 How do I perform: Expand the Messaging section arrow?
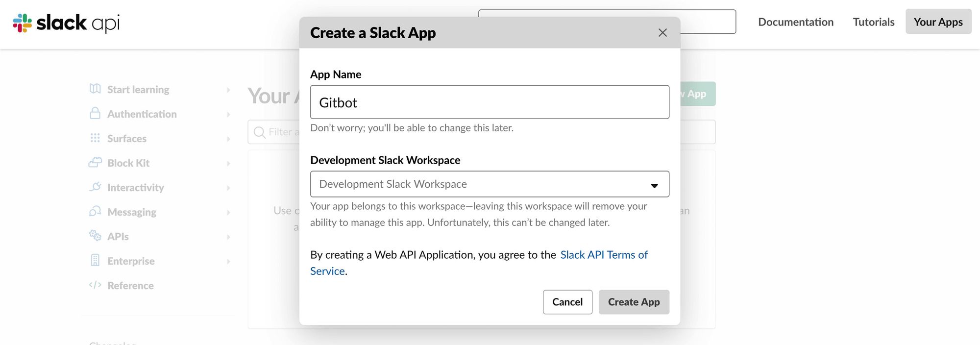pyautogui.click(x=228, y=212)
